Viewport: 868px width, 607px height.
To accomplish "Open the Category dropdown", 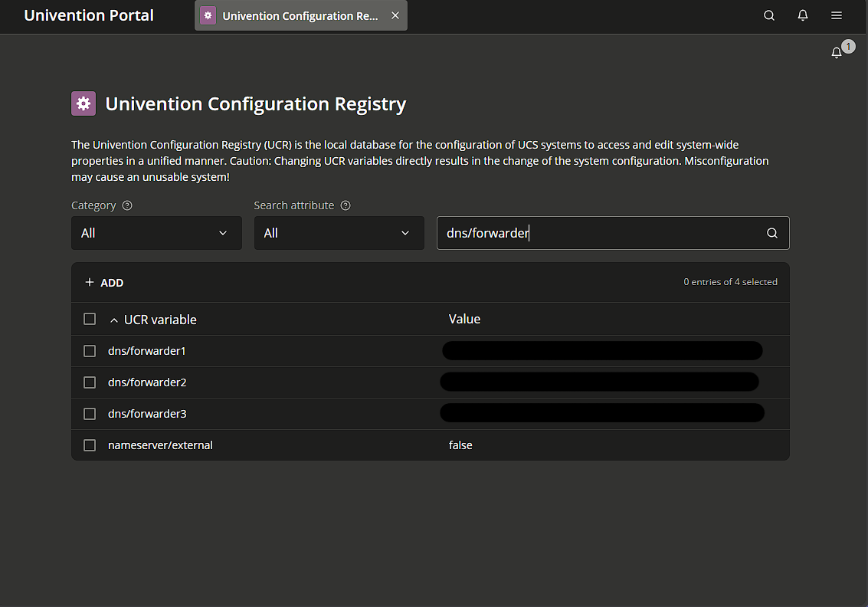I will click(x=156, y=233).
